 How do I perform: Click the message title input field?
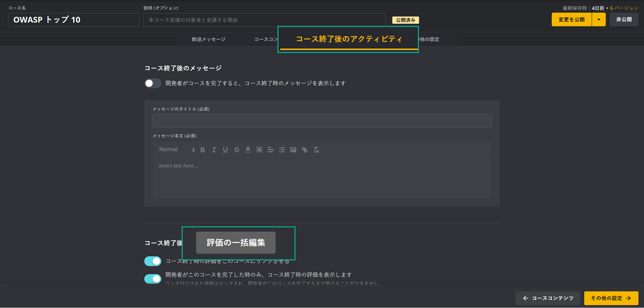[322, 121]
